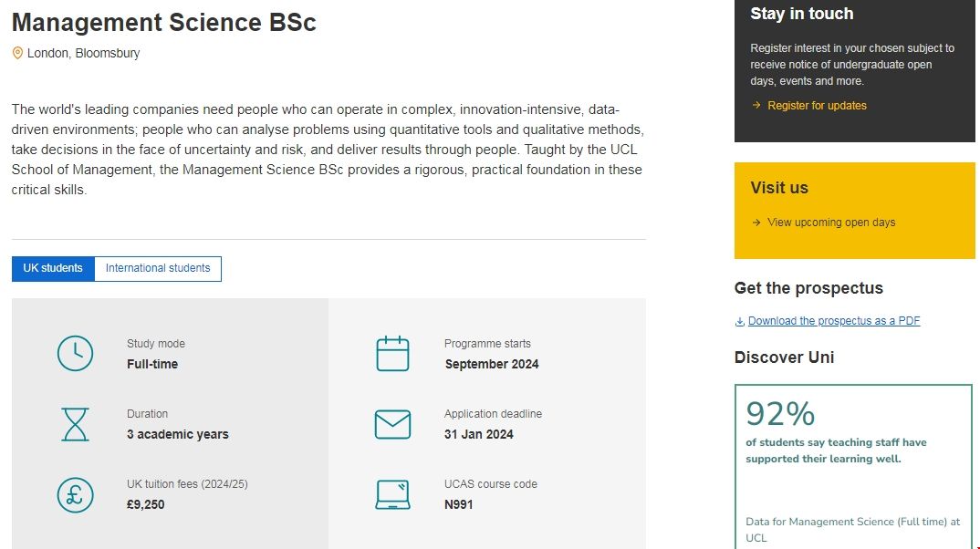This screenshot has height=549, width=980.
Task: Open View upcoming open days link
Action: [x=831, y=223]
